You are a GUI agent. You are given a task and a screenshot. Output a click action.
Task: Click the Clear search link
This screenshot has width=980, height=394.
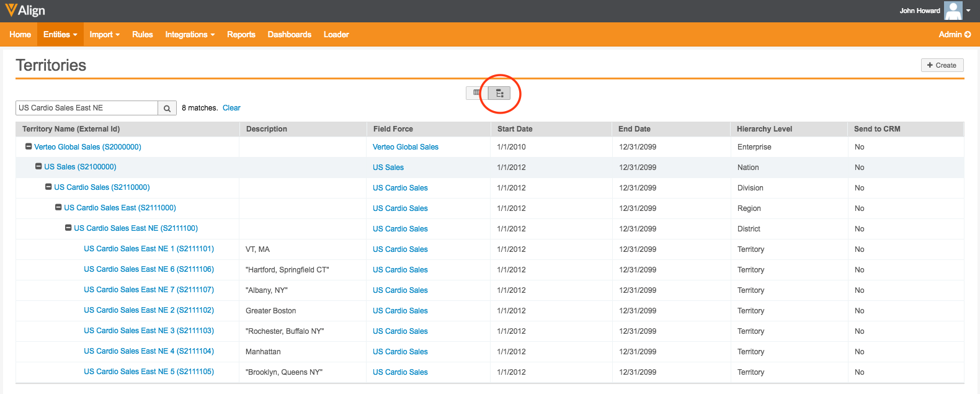click(x=231, y=108)
